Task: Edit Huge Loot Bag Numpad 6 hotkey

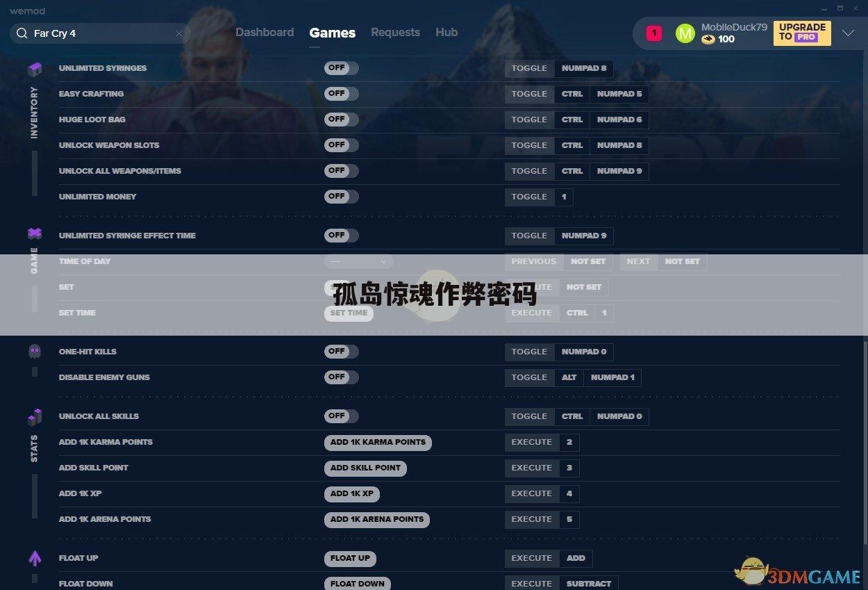Action: click(x=619, y=120)
